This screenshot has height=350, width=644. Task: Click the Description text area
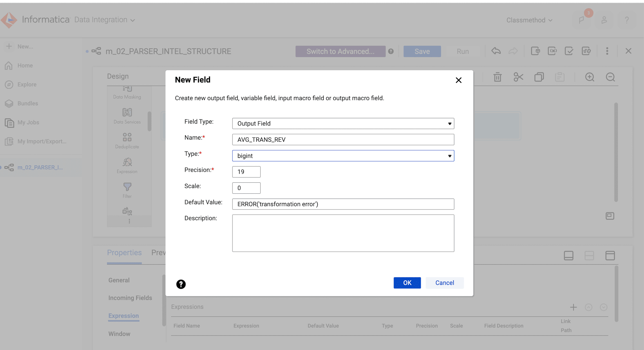click(343, 233)
